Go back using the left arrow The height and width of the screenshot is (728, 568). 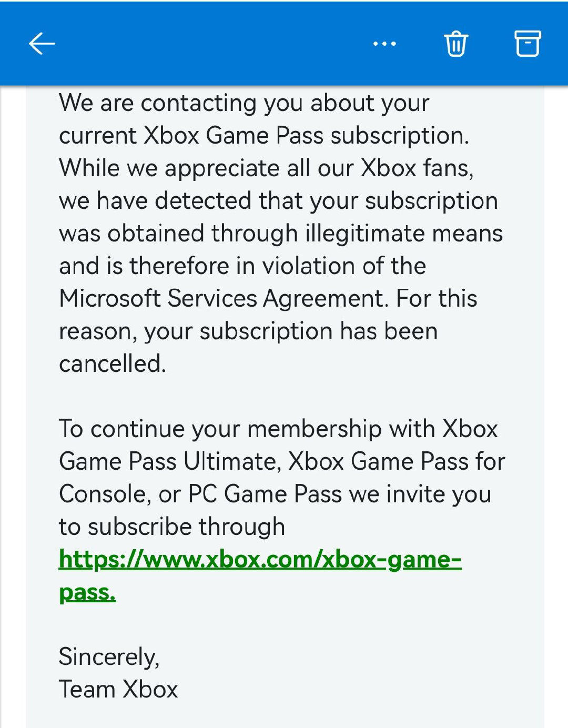(x=42, y=44)
